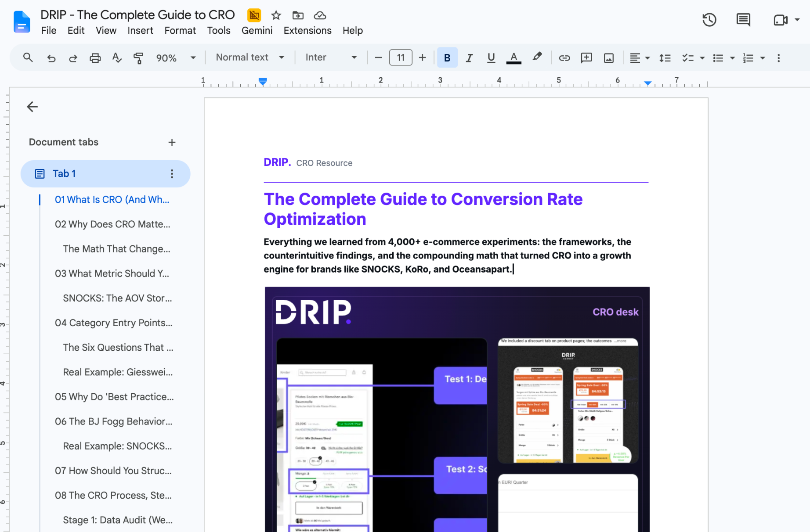Click the document title field
The image size is (810, 532).
click(x=137, y=15)
